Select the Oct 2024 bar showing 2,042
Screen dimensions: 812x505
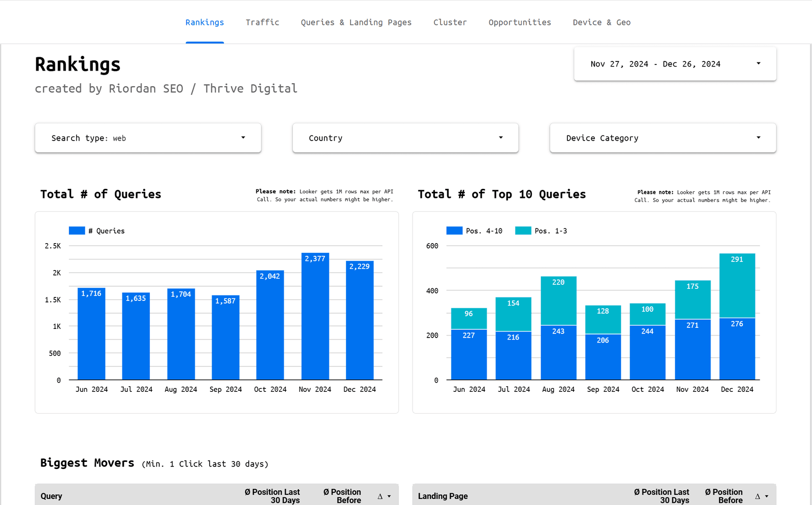click(270, 325)
